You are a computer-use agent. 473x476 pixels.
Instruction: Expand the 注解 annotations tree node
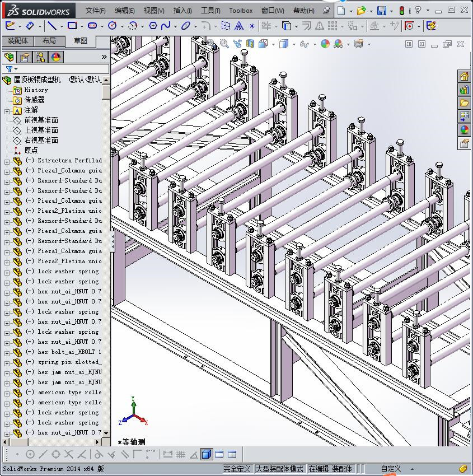click(7, 110)
